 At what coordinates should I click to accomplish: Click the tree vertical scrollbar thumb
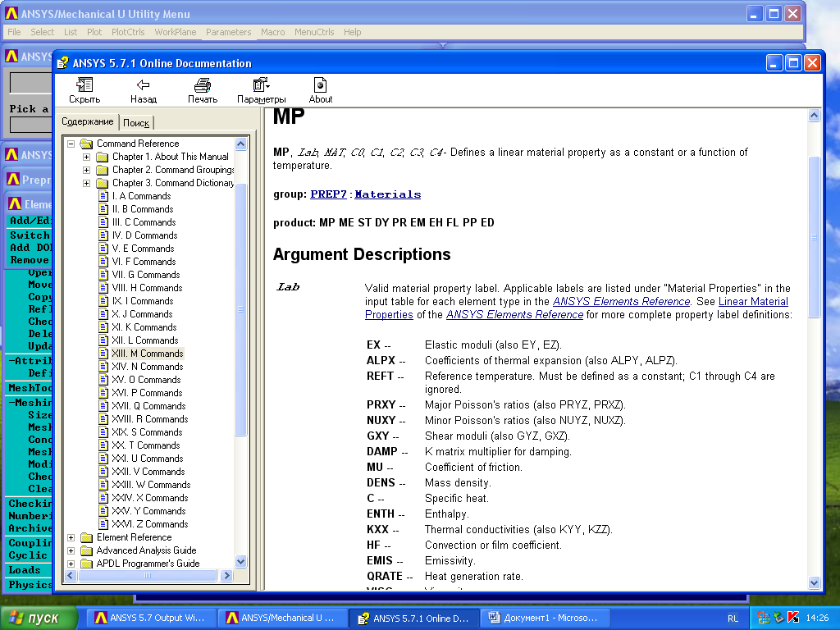(x=240, y=309)
